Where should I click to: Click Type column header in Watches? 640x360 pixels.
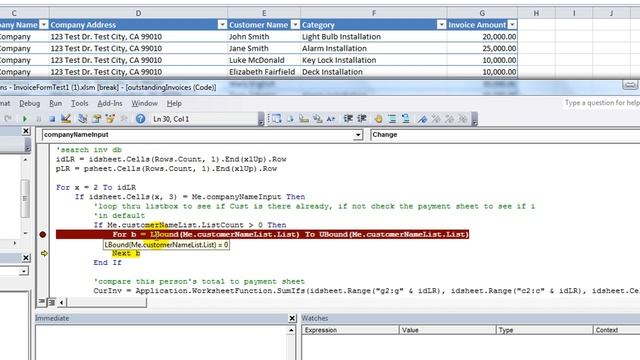pyautogui.click(x=544, y=330)
